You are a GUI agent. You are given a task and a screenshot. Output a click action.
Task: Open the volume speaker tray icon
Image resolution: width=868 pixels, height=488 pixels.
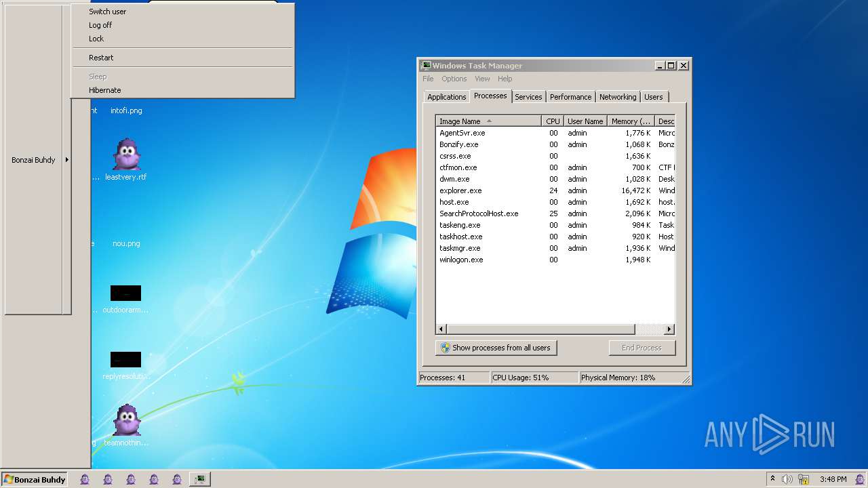pyautogui.click(x=787, y=479)
